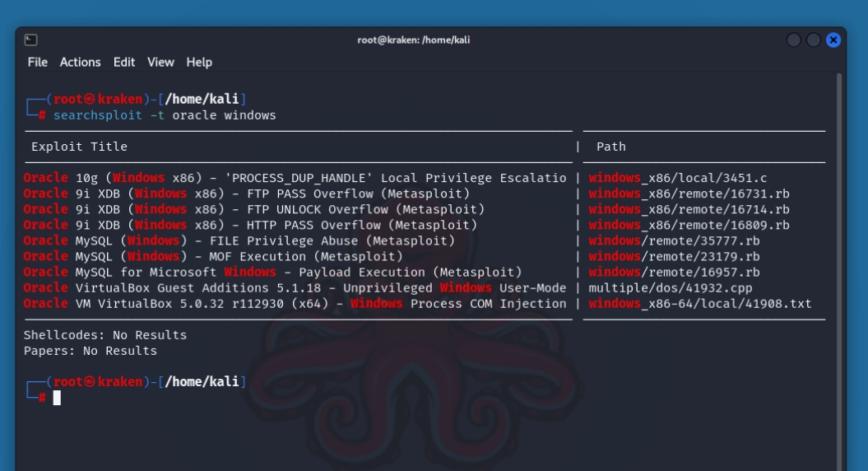This screenshot has width=868, height=471.
Task: Open the File menu
Action: pyautogui.click(x=37, y=62)
